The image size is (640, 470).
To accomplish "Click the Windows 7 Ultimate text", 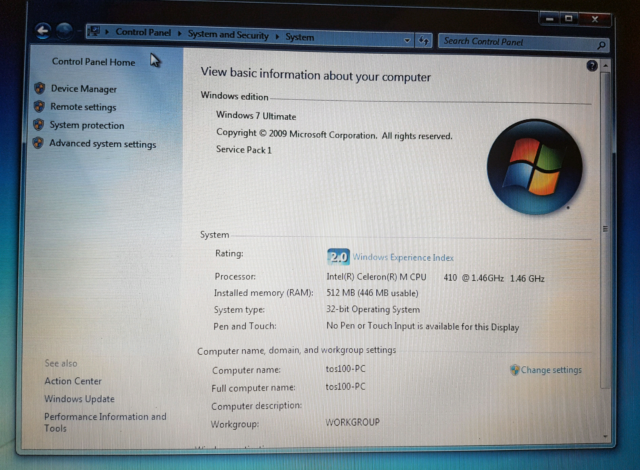I will (256, 115).
